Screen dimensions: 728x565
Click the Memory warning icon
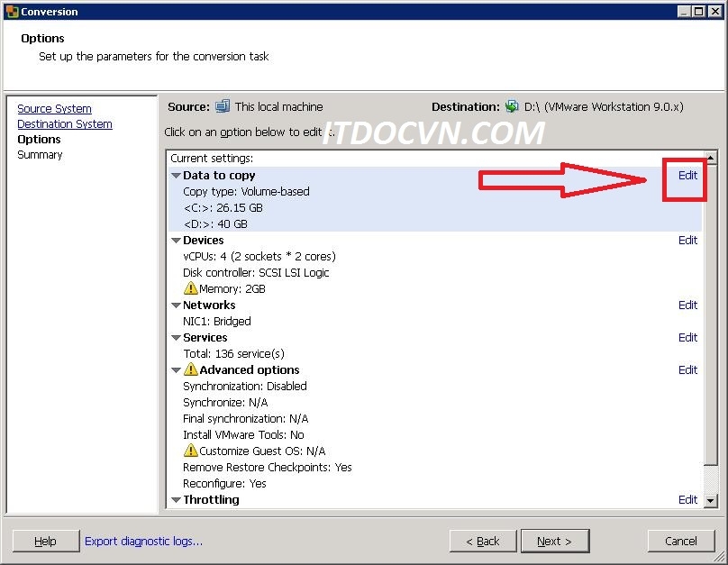[190, 289]
